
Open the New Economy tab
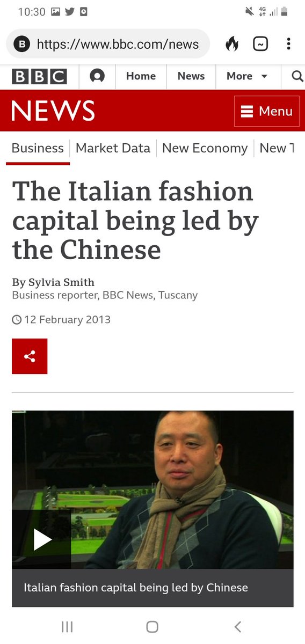(205, 148)
